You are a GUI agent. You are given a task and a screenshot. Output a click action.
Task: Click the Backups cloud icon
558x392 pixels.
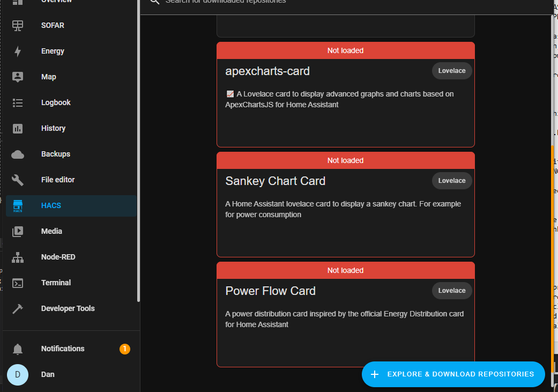18,154
